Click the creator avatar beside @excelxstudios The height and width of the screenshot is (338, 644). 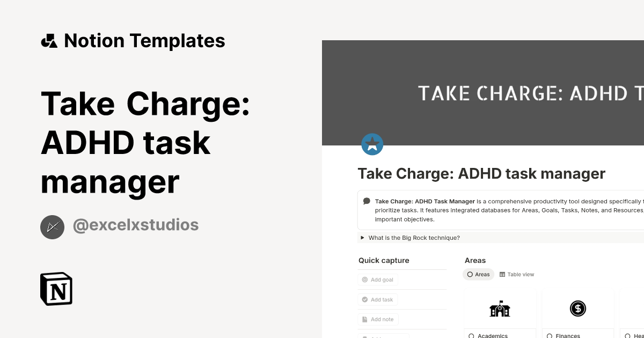tap(52, 227)
